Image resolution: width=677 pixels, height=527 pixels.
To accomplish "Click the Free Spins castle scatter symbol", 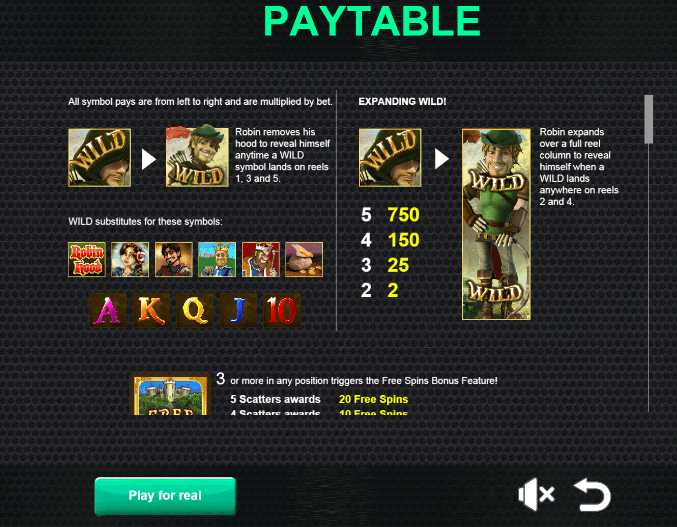I will [170, 394].
